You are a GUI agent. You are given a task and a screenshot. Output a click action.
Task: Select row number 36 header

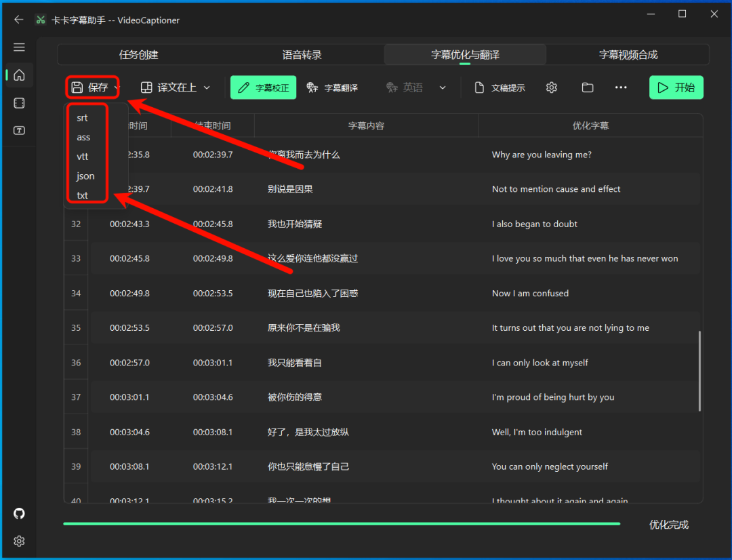pyautogui.click(x=76, y=363)
